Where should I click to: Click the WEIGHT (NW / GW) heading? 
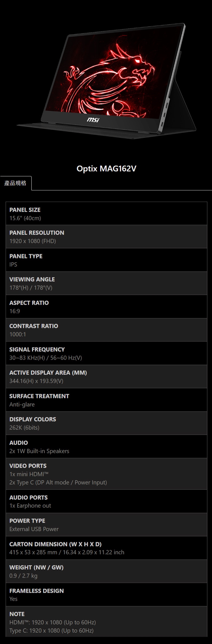36,567
